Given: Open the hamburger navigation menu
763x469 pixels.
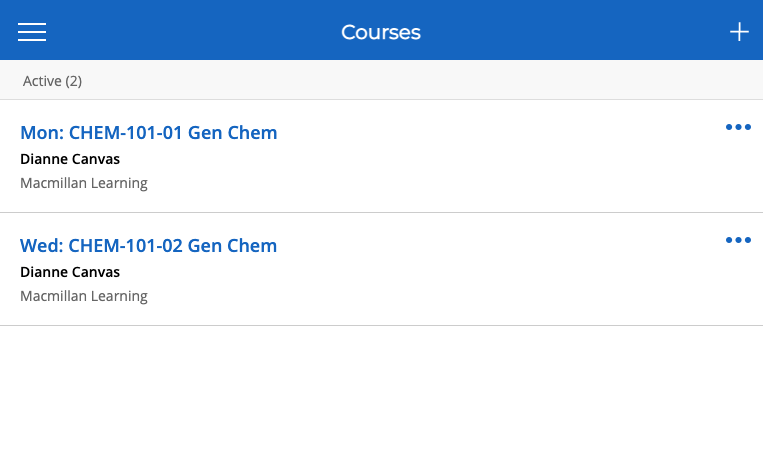Looking at the screenshot, I should click(32, 32).
